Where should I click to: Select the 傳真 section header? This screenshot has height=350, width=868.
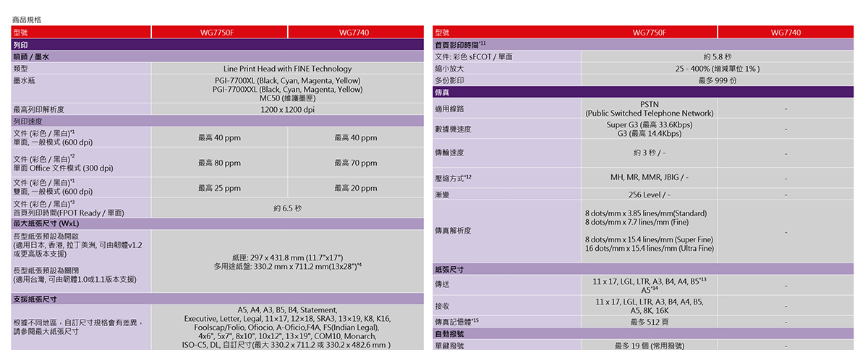click(x=642, y=92)
